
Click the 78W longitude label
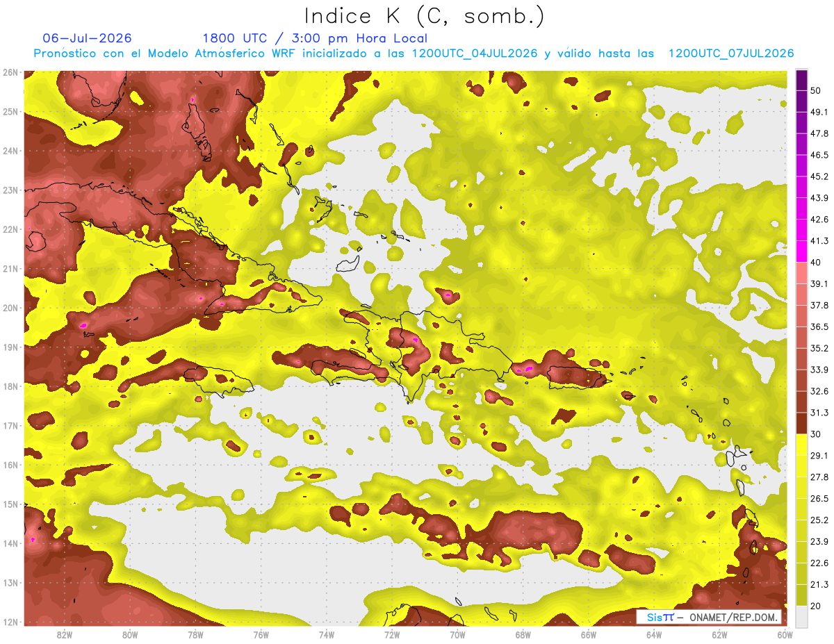195,634
